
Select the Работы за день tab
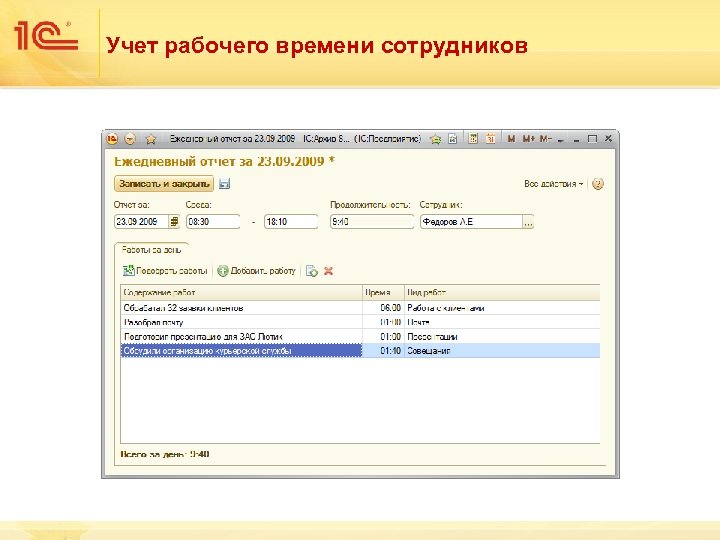coord(152,250)
